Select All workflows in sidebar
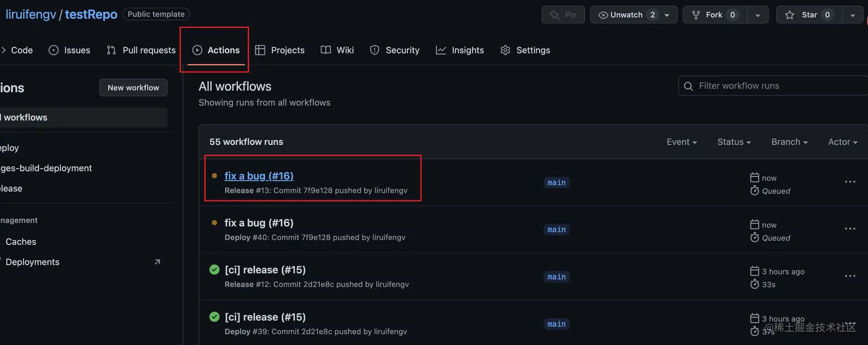This screenshot has height=345, width=868. click(83, 117)
